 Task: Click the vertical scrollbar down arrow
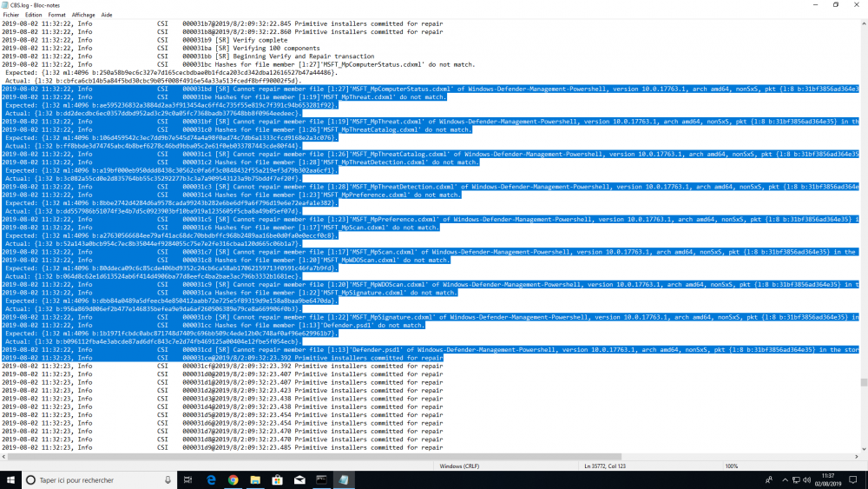click(864, 449)
